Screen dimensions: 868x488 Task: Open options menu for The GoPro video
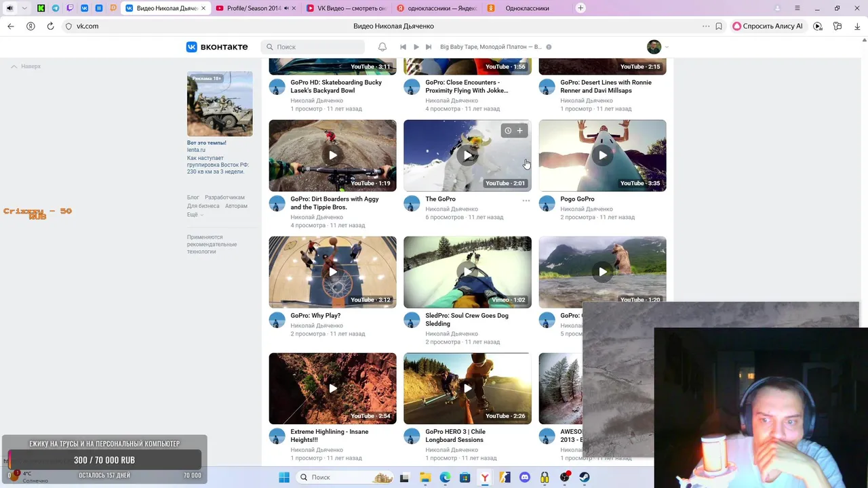(x=526, y=201)
